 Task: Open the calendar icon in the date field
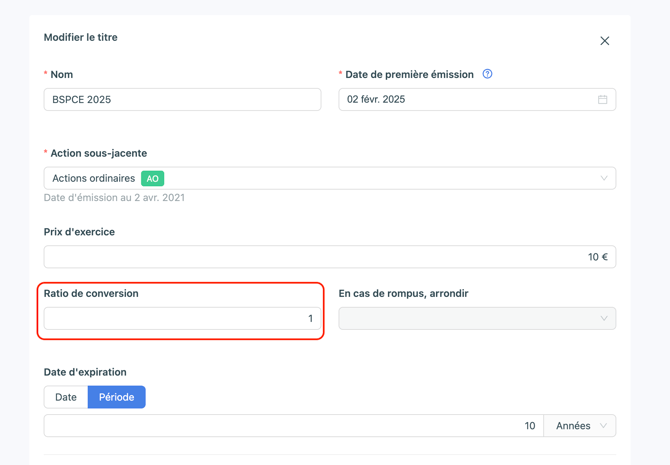click(x=602, y=100)
